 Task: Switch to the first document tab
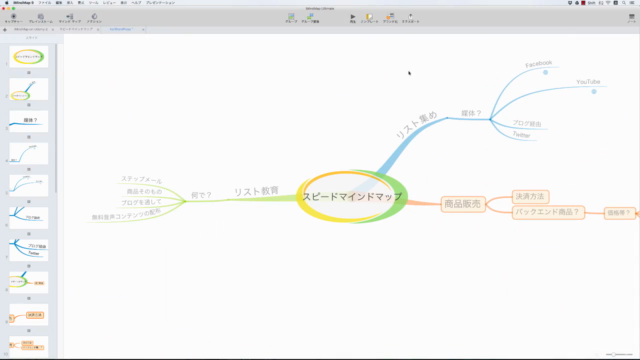(x=31, y=29)
